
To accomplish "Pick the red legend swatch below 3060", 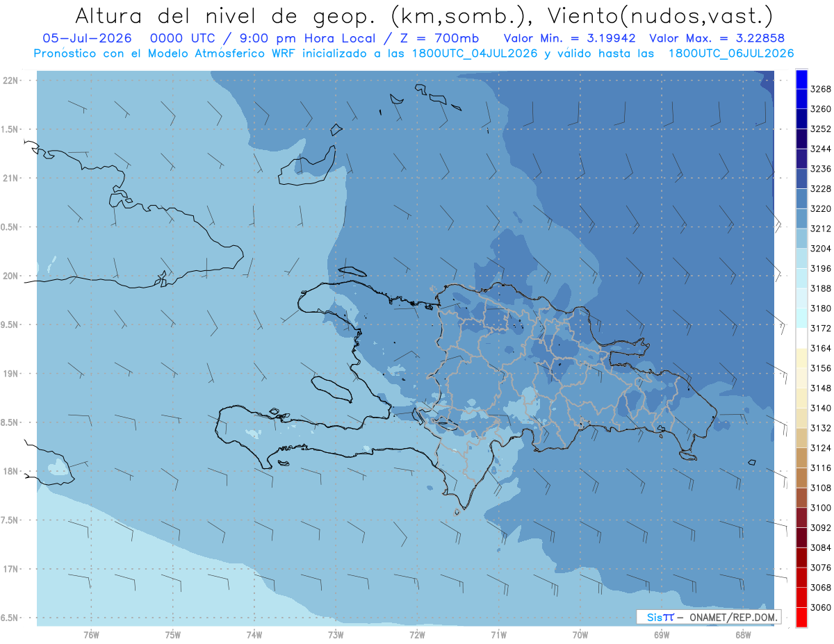I will point(801,617).
